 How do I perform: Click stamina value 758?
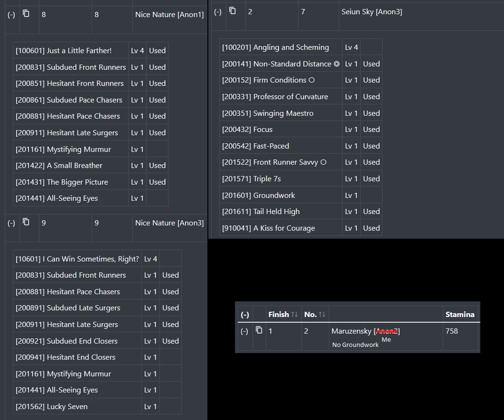coord(452,331)
